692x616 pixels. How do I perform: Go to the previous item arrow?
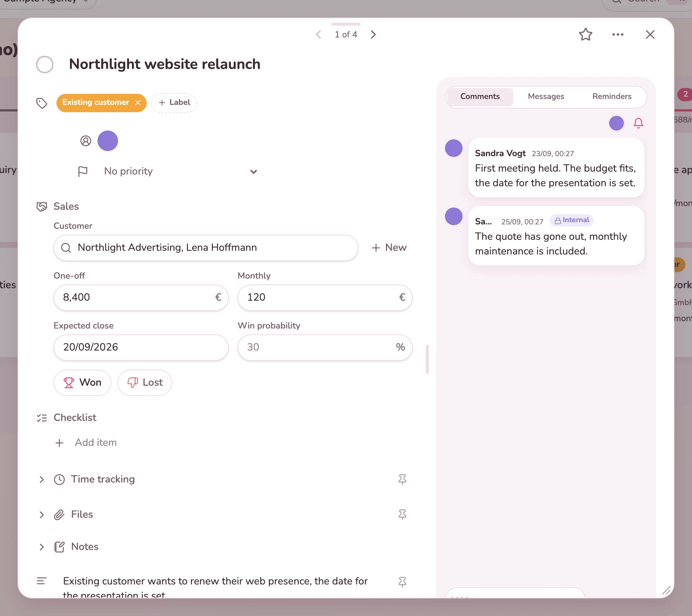click(319, 34)
